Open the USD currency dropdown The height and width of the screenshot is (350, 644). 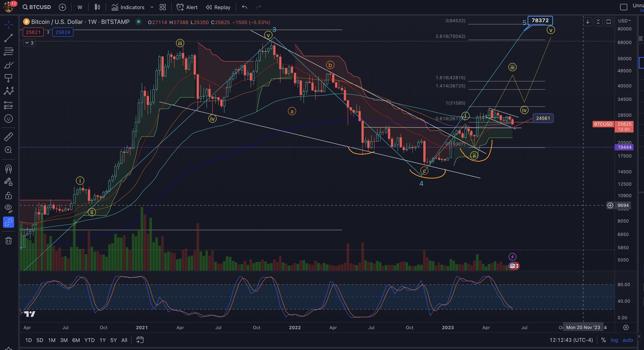click(625, 21)
